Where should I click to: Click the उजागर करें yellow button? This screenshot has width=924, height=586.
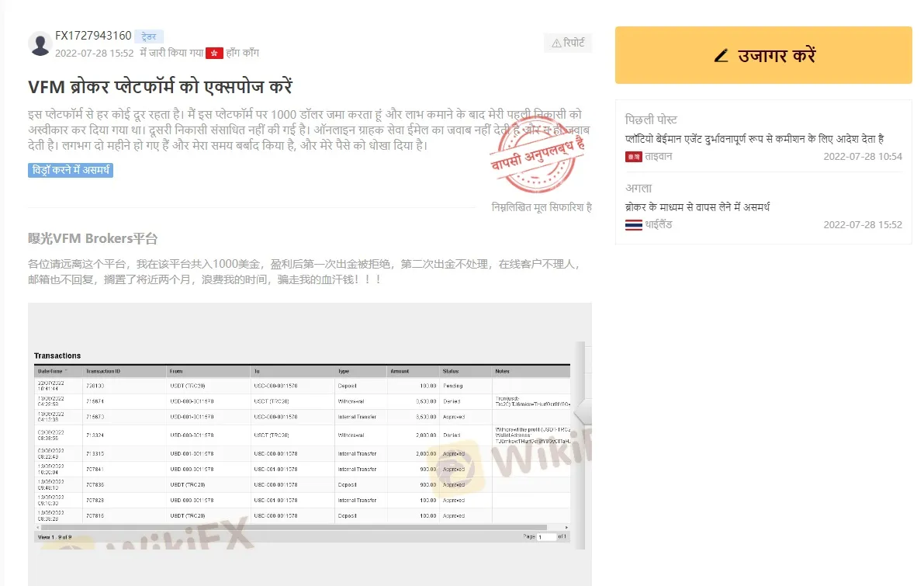coord(763,55)
